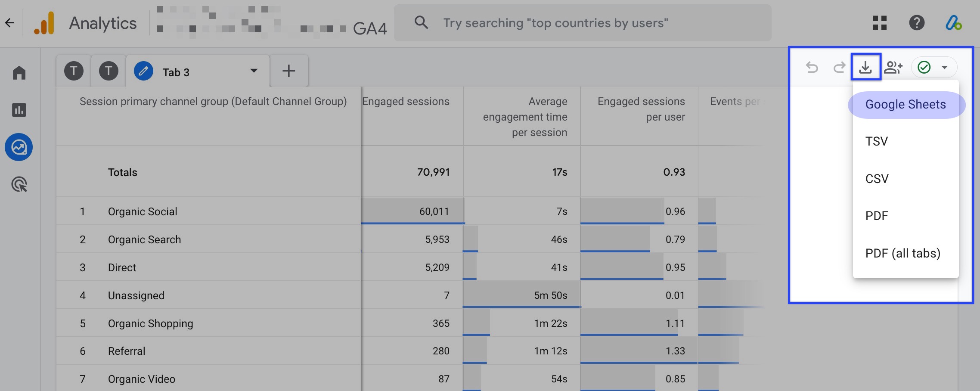Screen dimensions: 980x391
Task: Click the 1.33 engaged sessions per user cell
Action: coord(675,351)
